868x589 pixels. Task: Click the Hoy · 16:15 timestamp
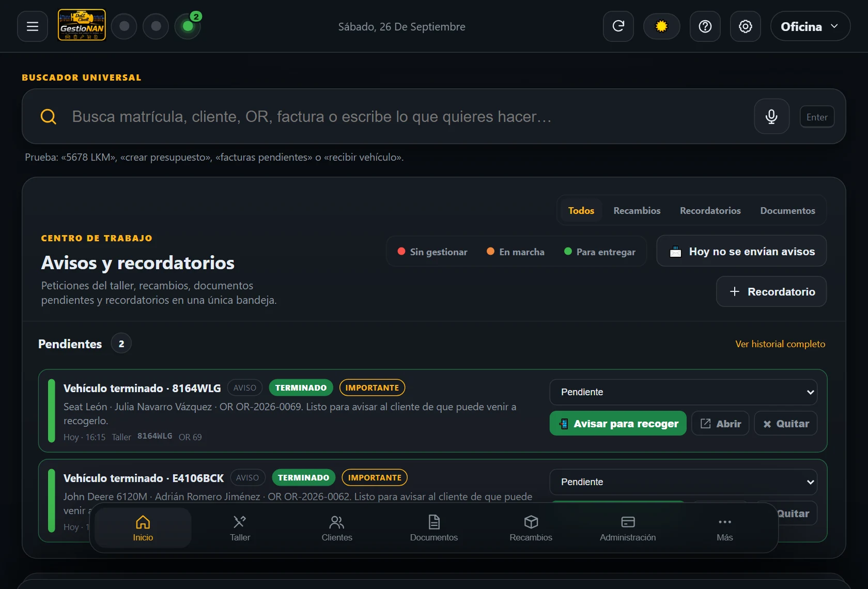click(84, 437)
